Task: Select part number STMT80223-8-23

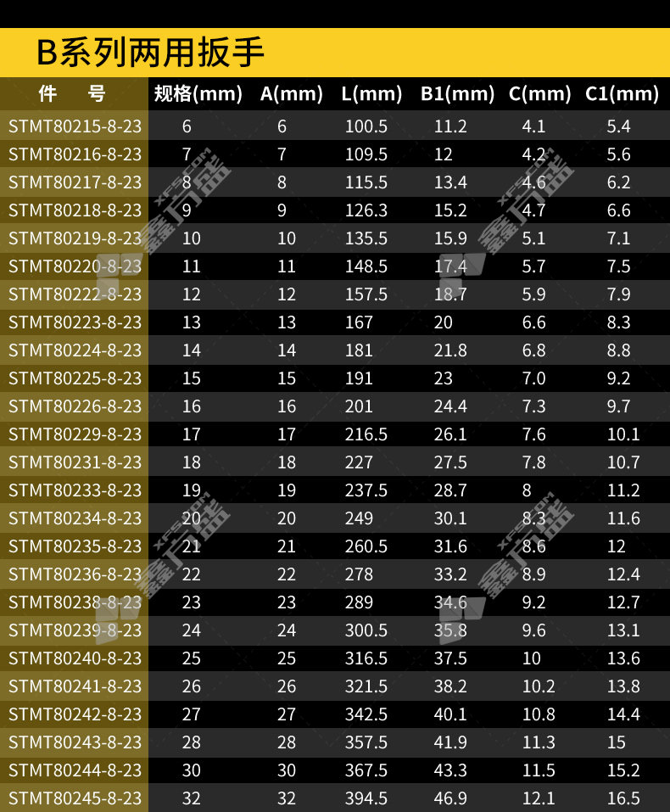Action: (75, 322)
